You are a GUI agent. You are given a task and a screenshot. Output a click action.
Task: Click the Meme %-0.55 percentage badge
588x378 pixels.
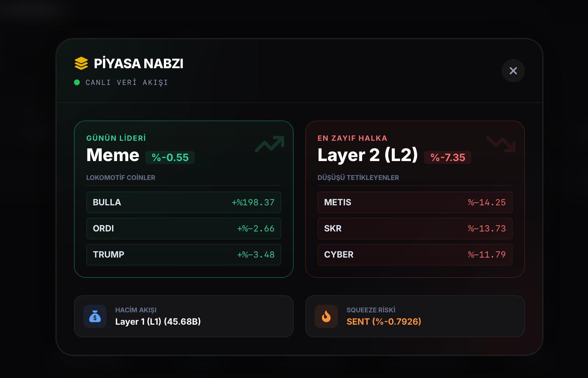pos(170,157)
